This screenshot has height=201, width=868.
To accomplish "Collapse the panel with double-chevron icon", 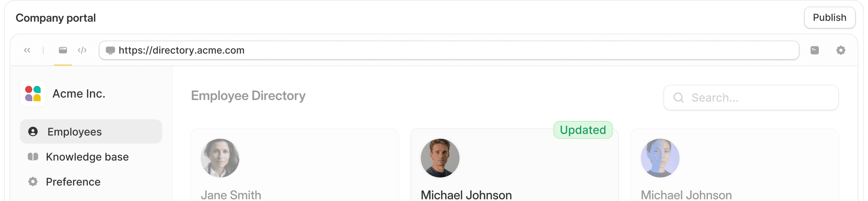I will pos(27,50).
